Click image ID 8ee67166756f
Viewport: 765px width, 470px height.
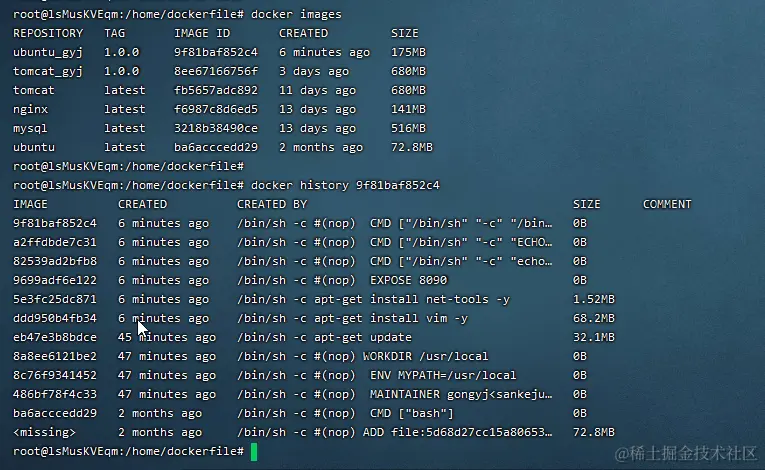216,71
